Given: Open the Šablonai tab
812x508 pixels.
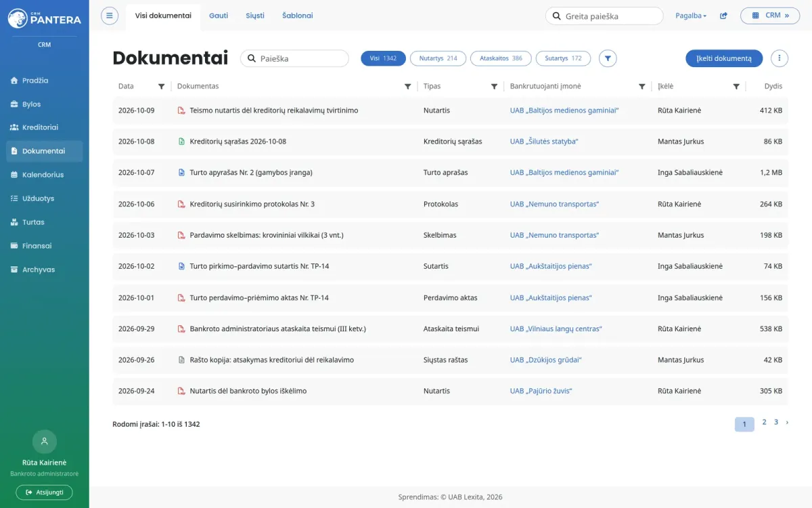Looking at the screenshot, I should (298, 16).
